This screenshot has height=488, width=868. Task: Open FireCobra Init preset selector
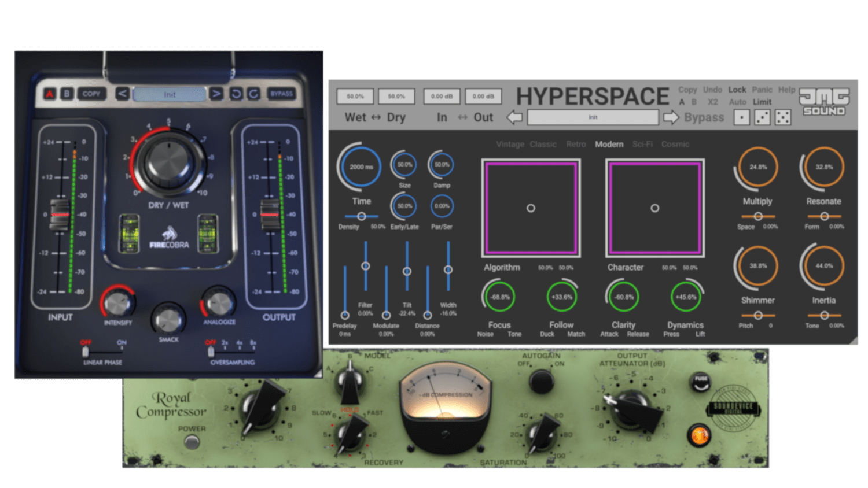tap(170, 94)
